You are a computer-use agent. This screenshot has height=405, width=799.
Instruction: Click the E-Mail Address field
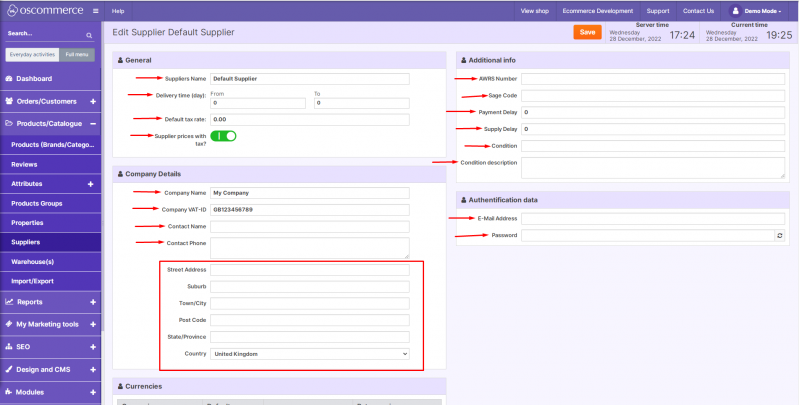(653, 219)
